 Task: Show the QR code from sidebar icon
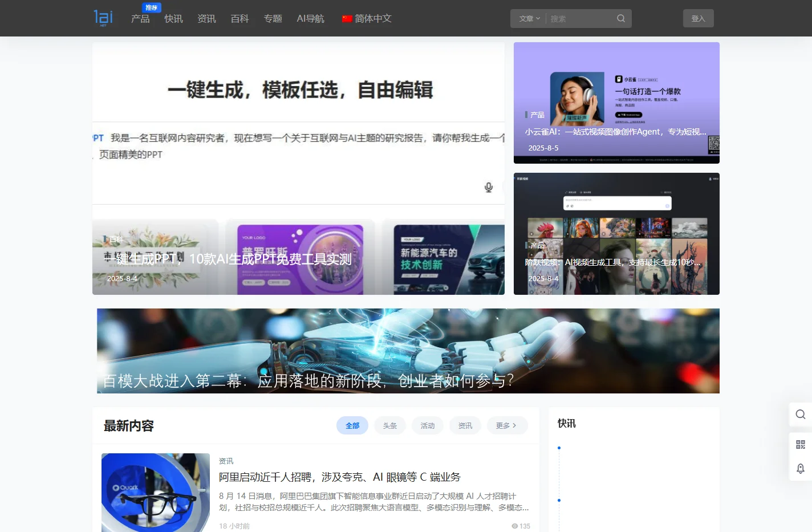pyautogui.click(x=801, y=445)
